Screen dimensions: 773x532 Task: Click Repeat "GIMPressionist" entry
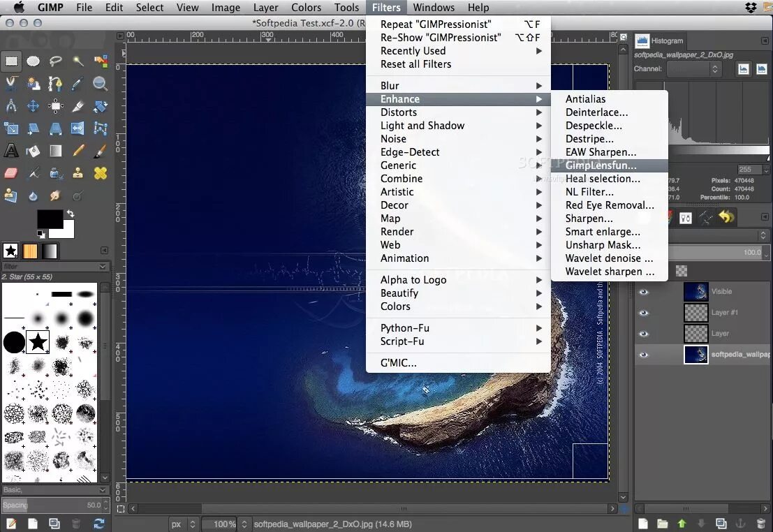click(x=458, y=24)
